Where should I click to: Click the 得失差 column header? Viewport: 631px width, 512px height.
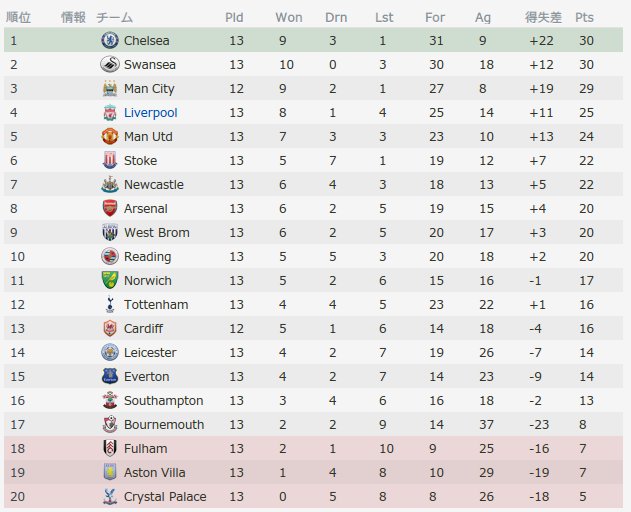coord(543,18)
